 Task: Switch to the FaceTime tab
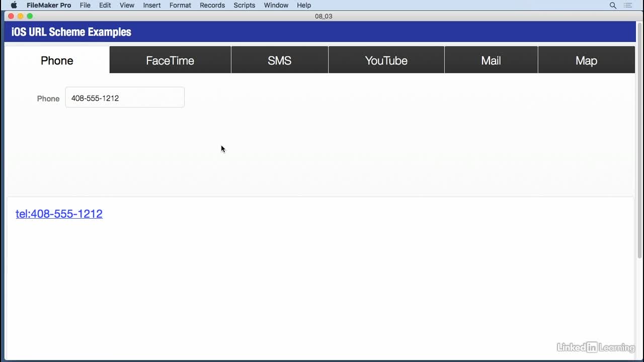(170, 60)
